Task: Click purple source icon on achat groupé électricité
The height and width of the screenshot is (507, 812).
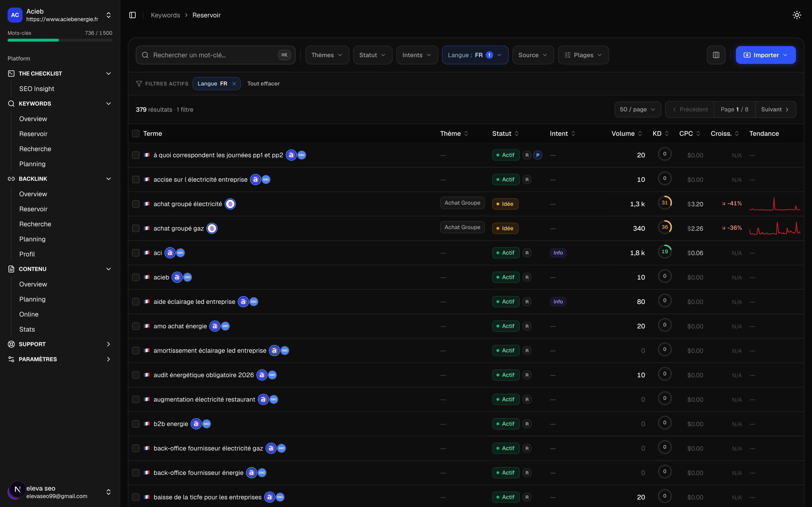Action: point(230,204)
